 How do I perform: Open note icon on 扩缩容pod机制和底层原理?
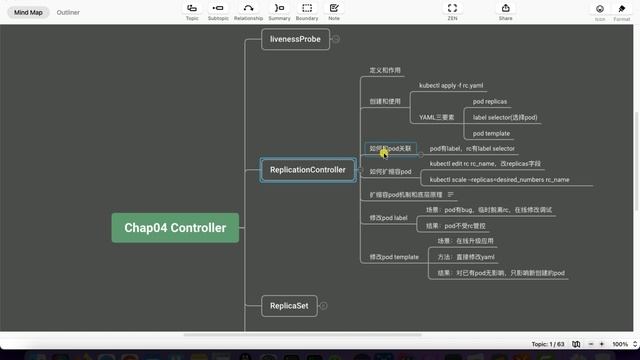coord(451,195)
